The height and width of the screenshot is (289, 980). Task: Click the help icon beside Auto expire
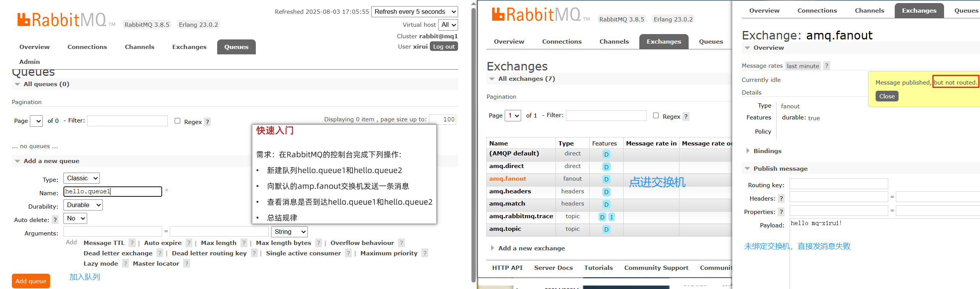(189, 243)
